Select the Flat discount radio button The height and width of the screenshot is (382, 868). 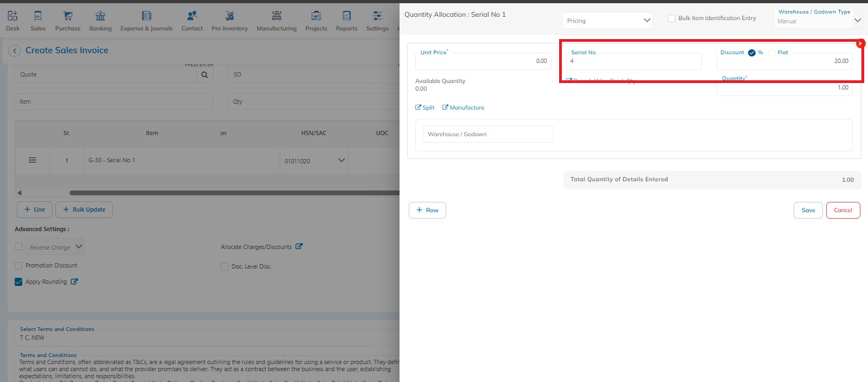tap(771, 53)
